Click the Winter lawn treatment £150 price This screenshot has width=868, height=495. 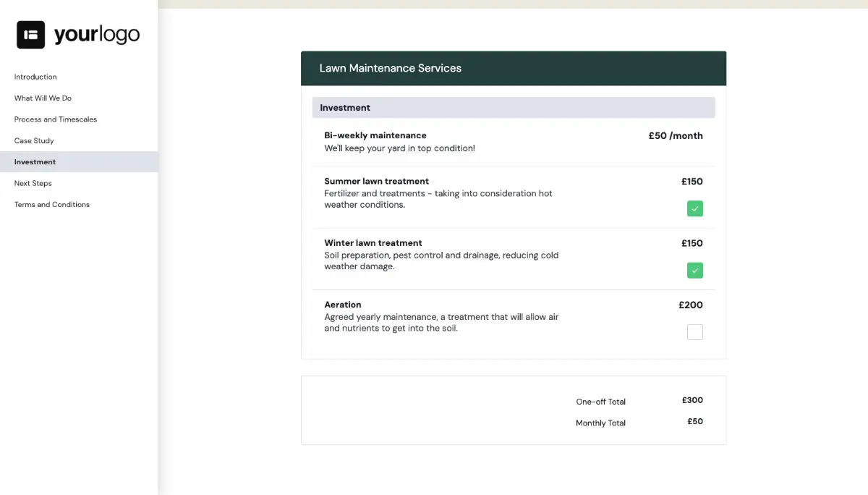692,243
